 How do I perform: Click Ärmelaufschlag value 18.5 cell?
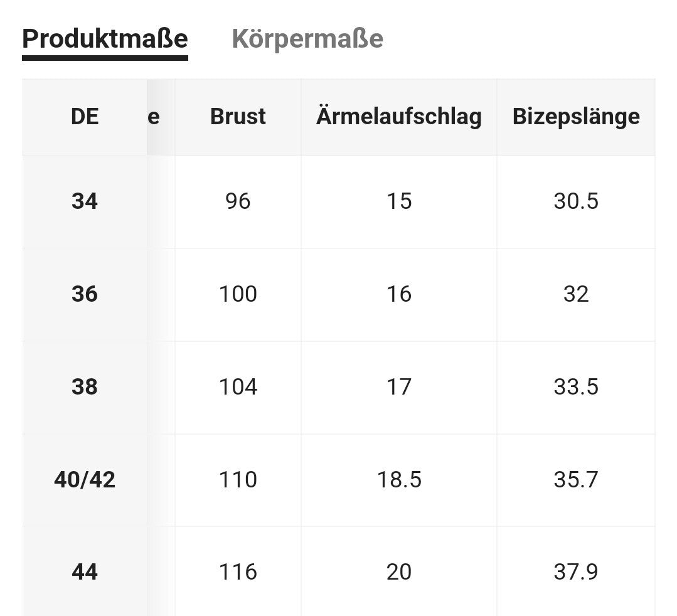tap(399, 480)
